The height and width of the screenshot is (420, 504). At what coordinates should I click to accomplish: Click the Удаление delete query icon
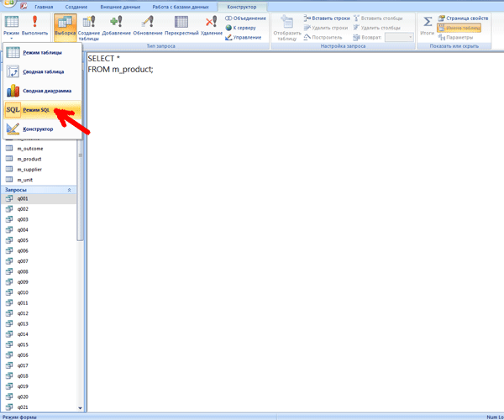212,24
